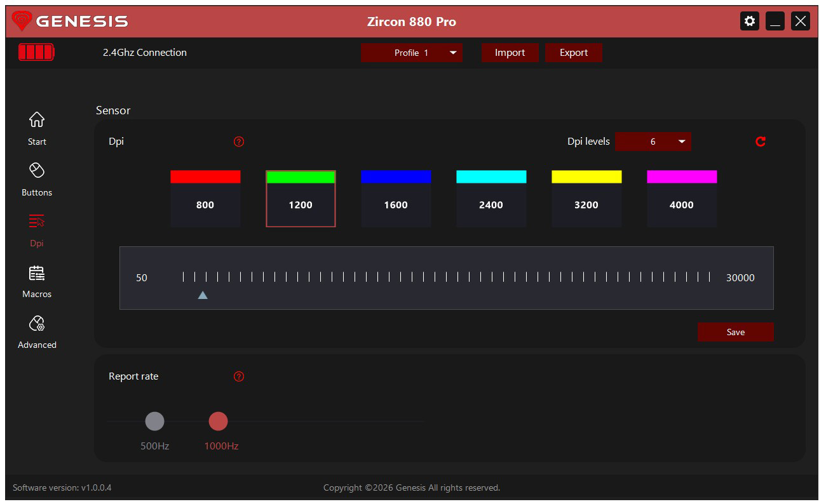Select the 1000Hz report rate
The width and height of the screenshot is (819, 504).
click(x=218, y=421)
